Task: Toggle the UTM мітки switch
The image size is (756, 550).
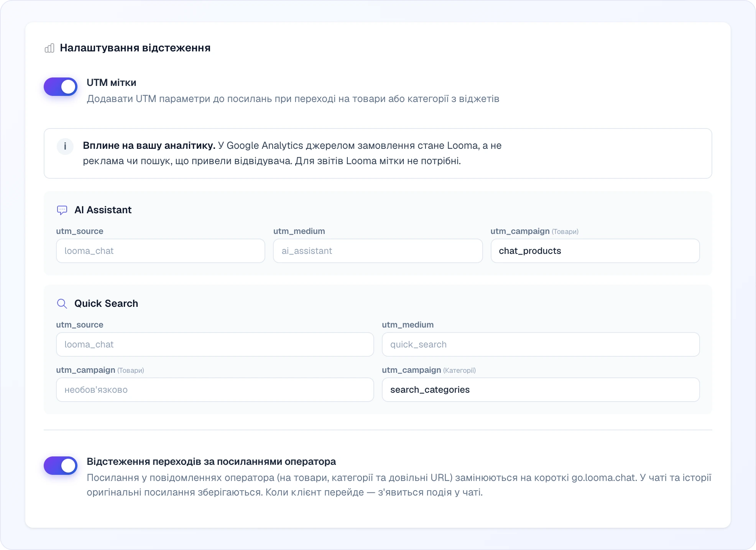Action: pyautogui.click(x=61, y=87)
